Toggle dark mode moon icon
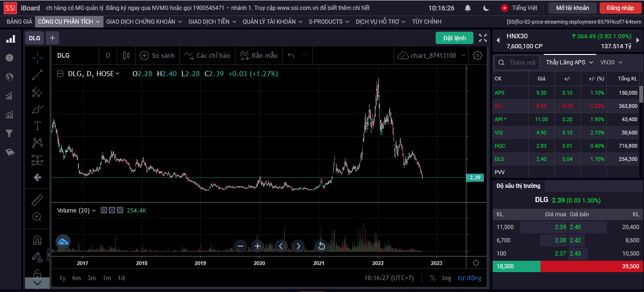Screen dimensions: 644x292 486,8
